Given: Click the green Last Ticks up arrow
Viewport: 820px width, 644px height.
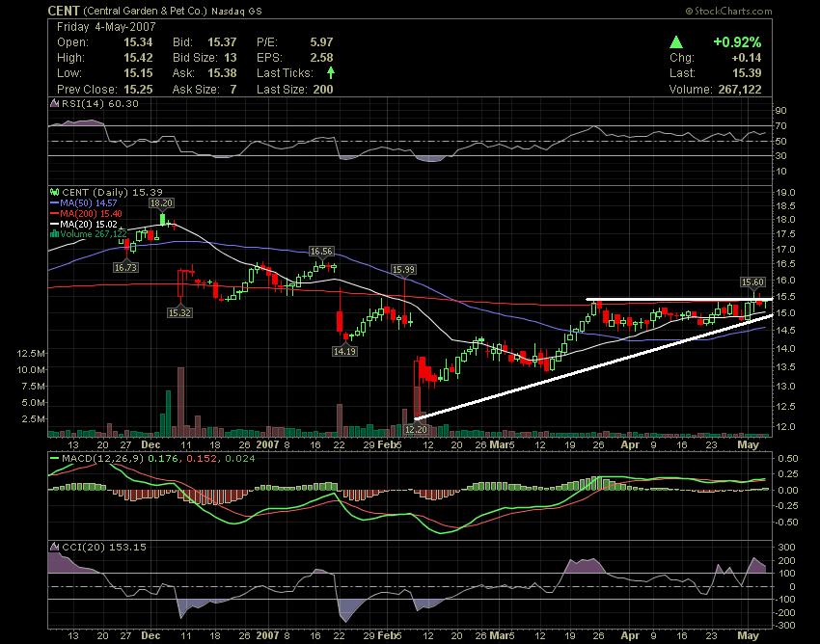Looking at the screenshot, I should pos(331,72).
